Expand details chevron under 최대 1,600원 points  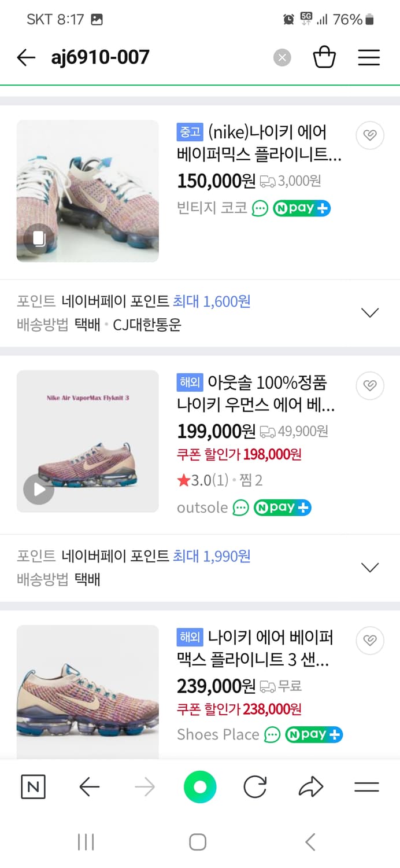[370, 312]
